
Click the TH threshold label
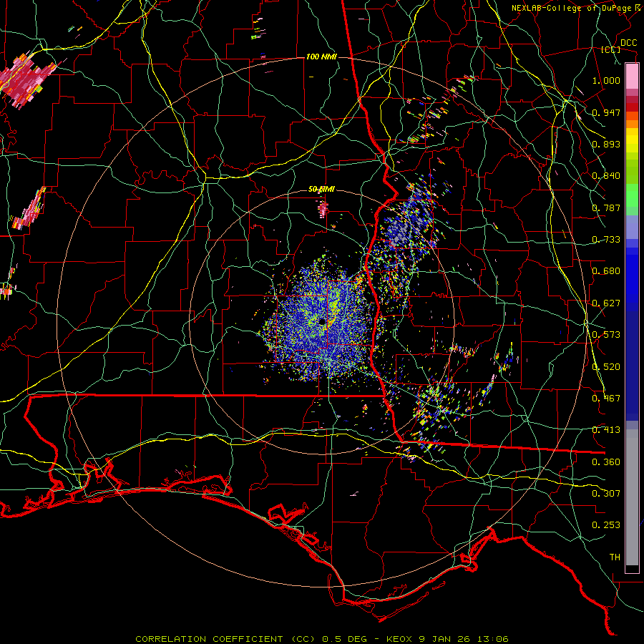pyautogui.click(x=615, y=557)
